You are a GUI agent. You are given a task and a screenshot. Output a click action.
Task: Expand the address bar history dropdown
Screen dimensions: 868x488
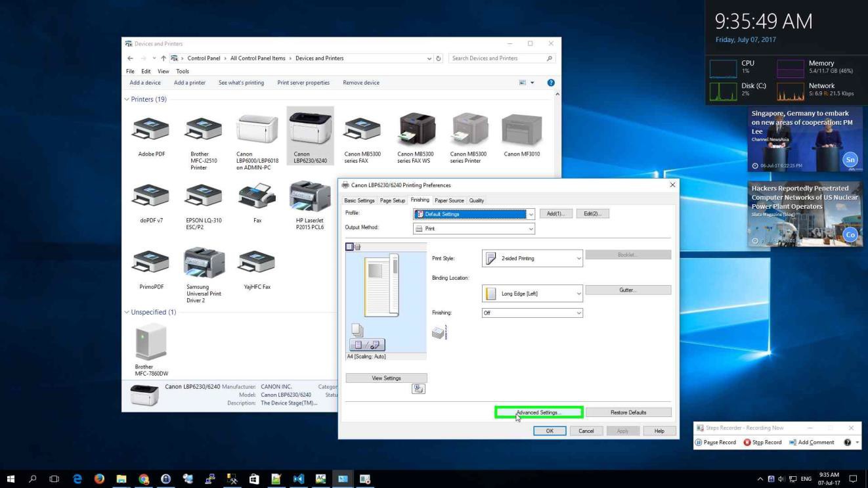pyautogui.click(x=429, y=58)
